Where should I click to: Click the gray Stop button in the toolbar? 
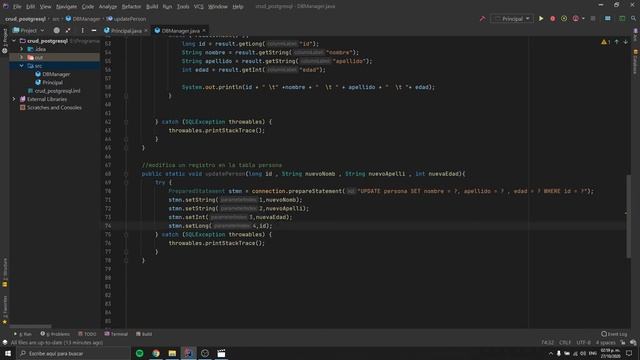click(593, 19)
